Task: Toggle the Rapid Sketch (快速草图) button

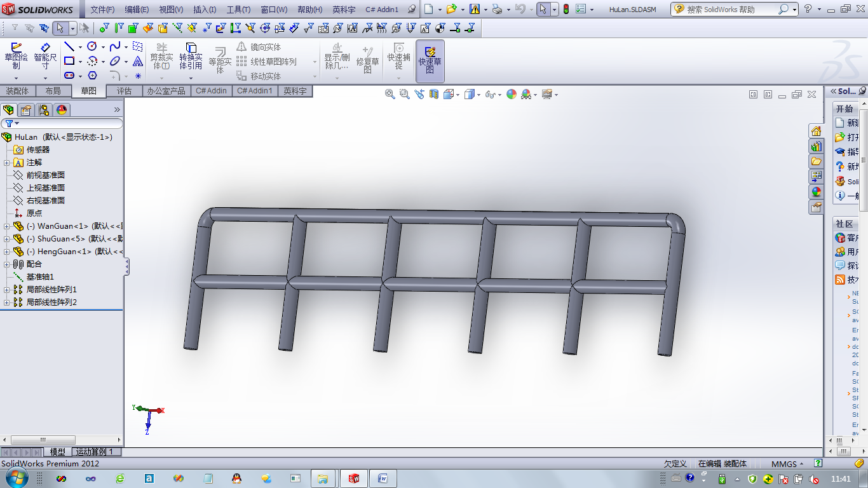Action: [x=430, y=60]
